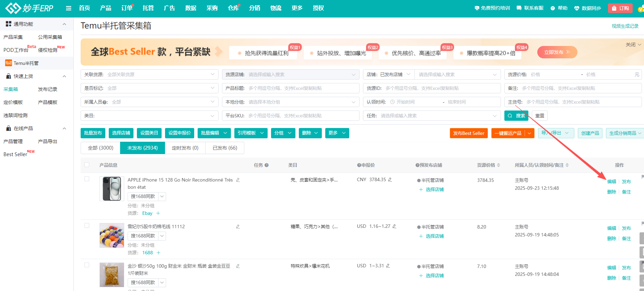Sort by 所属人员/认领时间/备注 column arrows
This screenshot has height=291, width=644.
567,165
